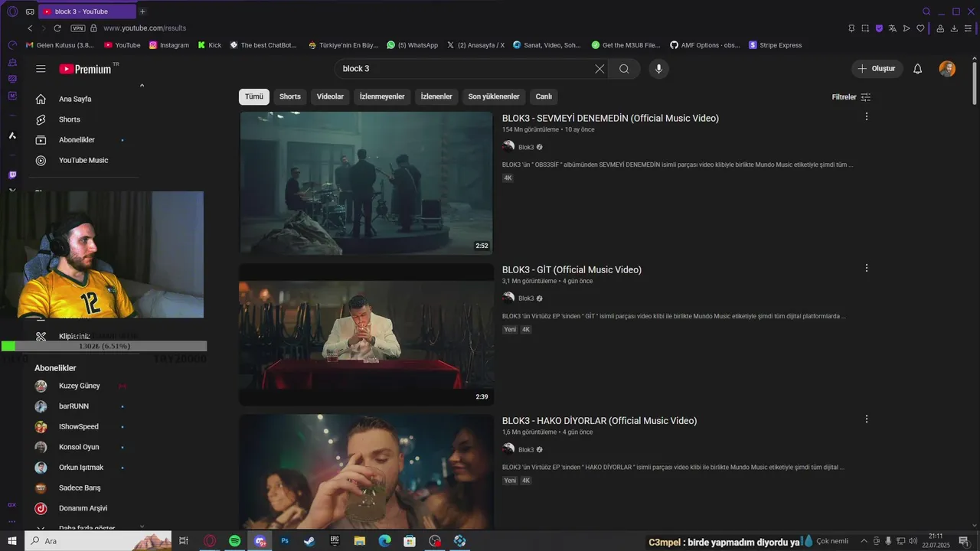Screen dimensions: 980x551
Task: Open Shorts in the left sidebar
Action: [70, 119]
